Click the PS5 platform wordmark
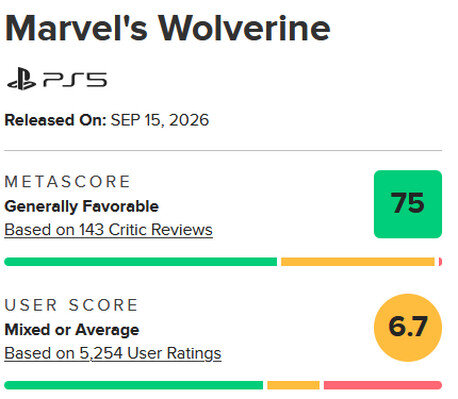 [x=75, y=80]
